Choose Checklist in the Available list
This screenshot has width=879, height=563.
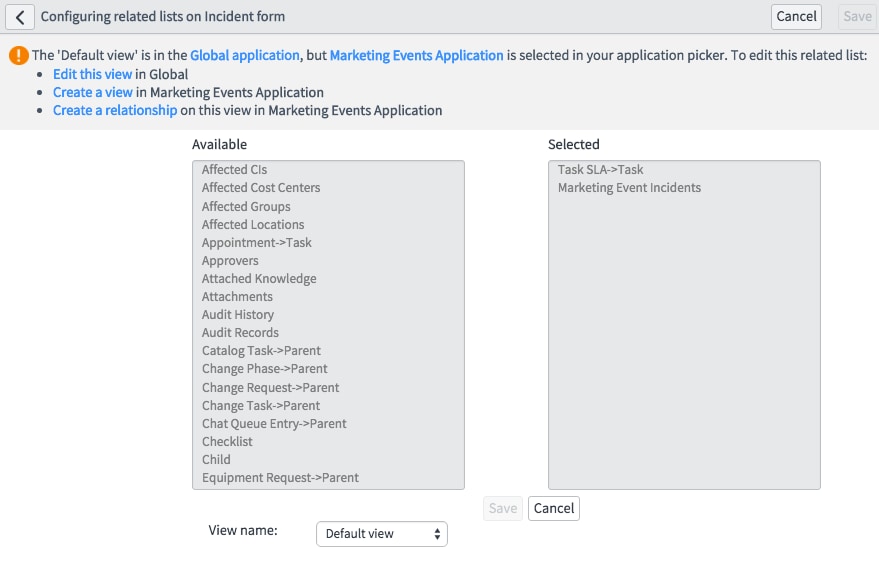coord(227,442)
